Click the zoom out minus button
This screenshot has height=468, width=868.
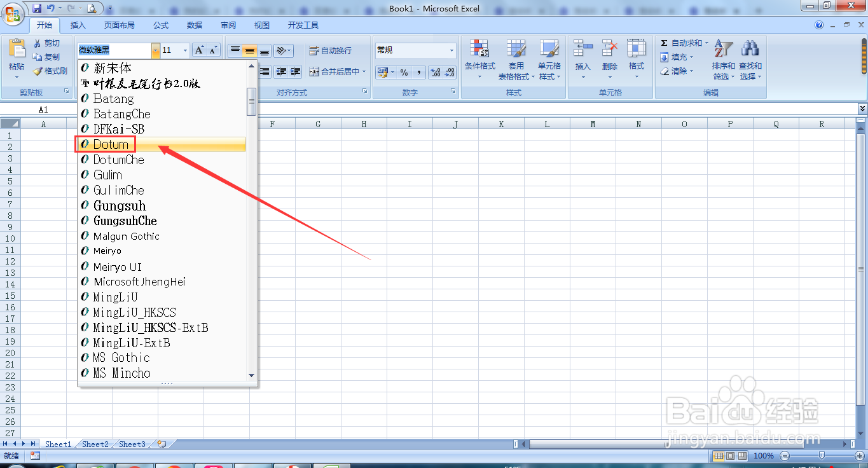click(x=785, y=456)
